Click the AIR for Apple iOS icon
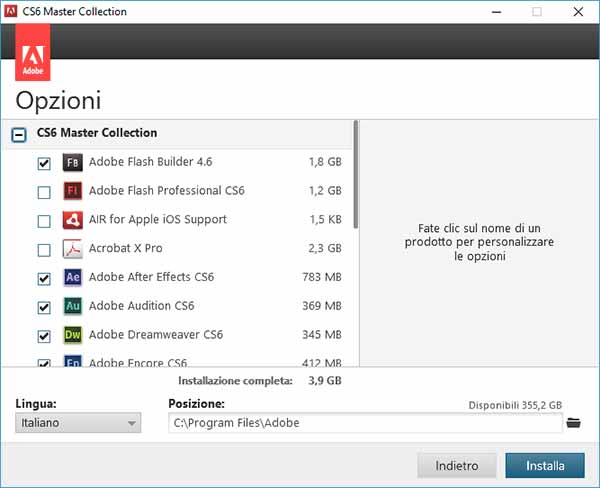This screenshot has height=488, width=600. pyautogui.click(x=73, y=220)
